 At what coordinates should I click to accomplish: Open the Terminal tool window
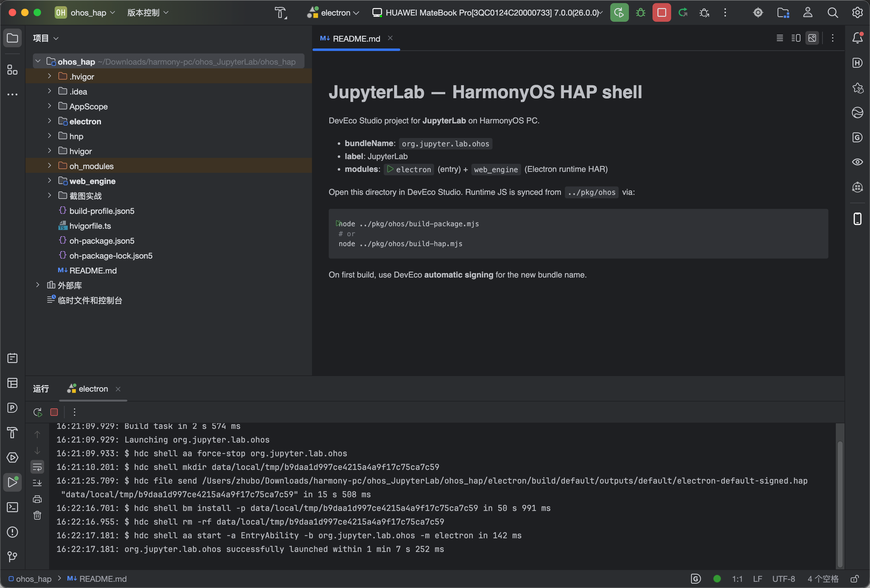click(12, 507)
